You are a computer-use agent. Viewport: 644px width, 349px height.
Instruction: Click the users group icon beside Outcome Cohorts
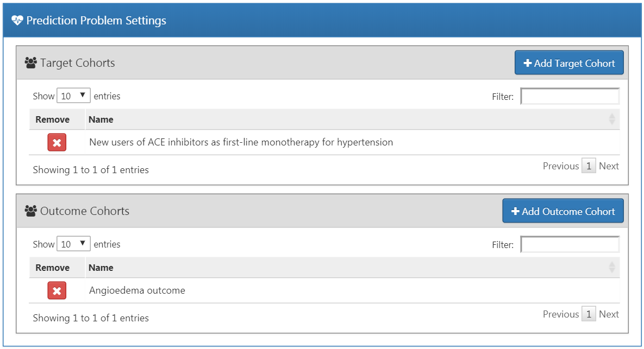click(31, 211)
